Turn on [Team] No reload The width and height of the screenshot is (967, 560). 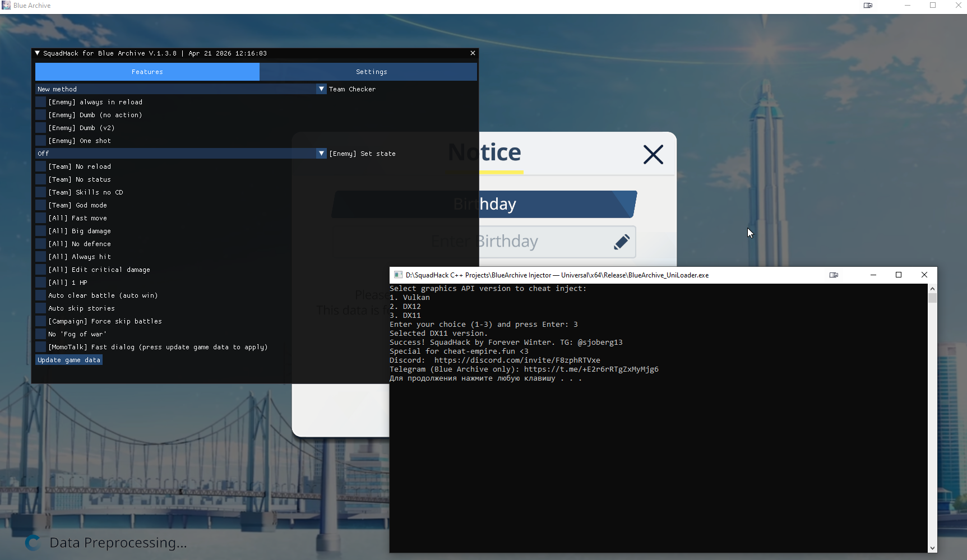click(x=40, y=166)
